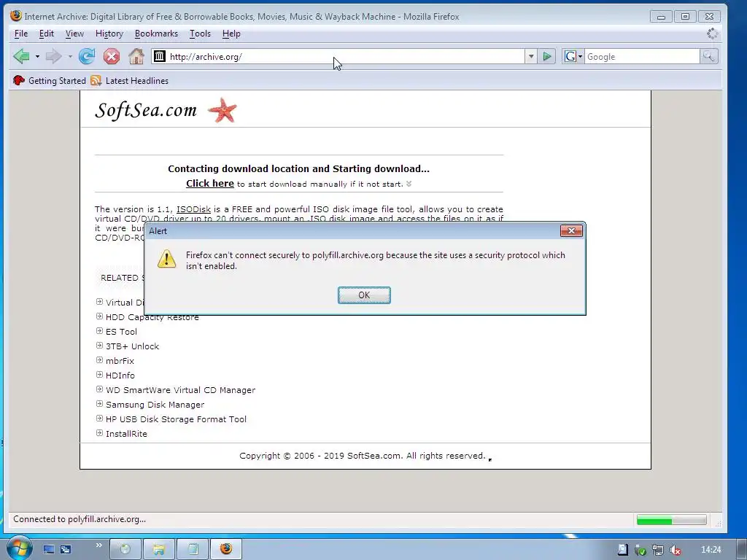Image resolution: width=747 pixels, height=560 pixels.
Task: Open the Edit menu
Action: 46,34
